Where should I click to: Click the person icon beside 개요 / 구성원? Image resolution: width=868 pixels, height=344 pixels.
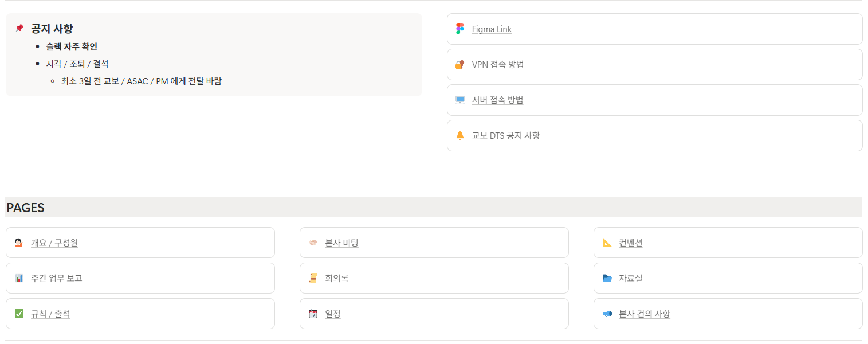click(19, 243)
